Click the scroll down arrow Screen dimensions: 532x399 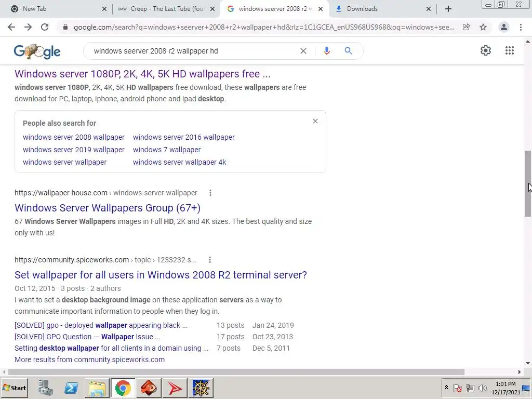point(528,363)
